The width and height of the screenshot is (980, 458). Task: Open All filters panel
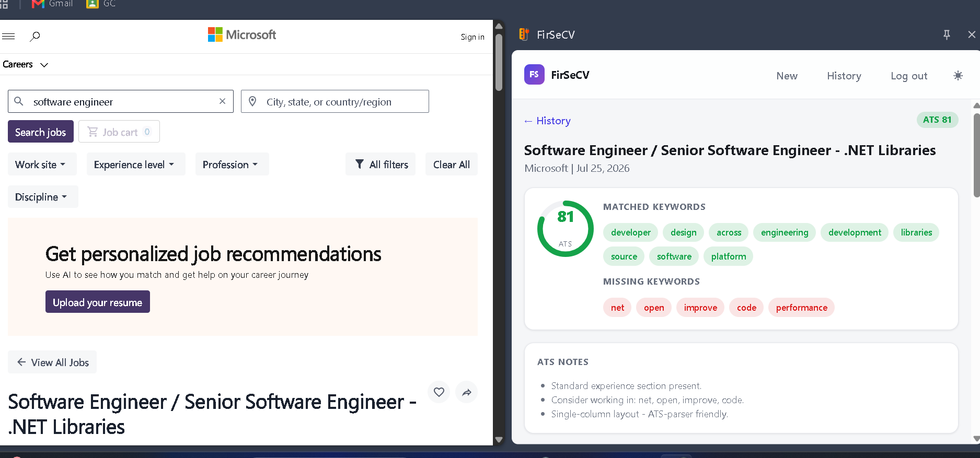(381, 165)
